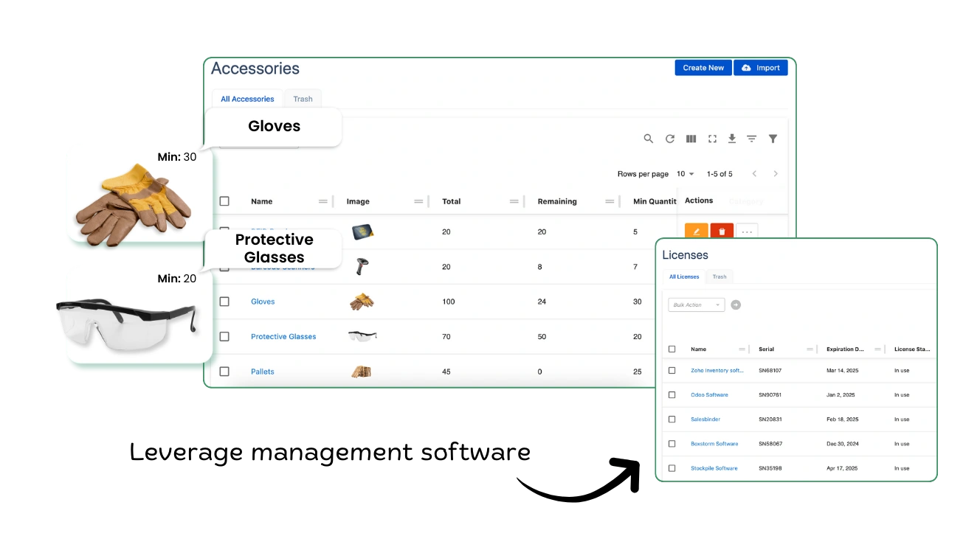Select the All Licenses tab
Image resolution: width=980 pixels, height=536 pixels.
tap(683, 277)
